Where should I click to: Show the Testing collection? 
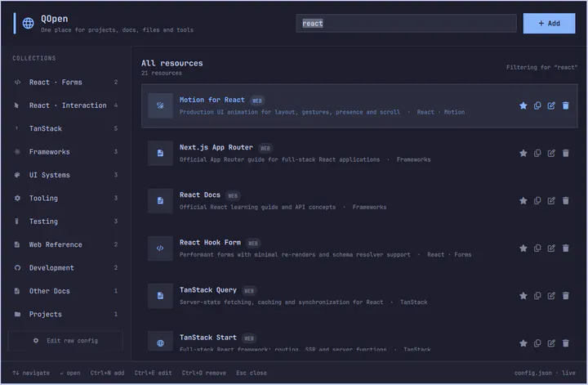(65, 222)
